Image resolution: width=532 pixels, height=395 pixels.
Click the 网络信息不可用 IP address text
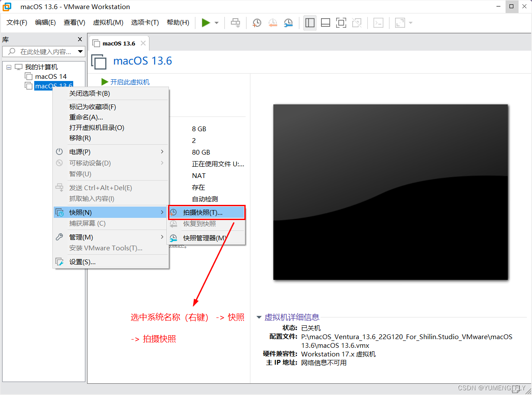[324, 363]
